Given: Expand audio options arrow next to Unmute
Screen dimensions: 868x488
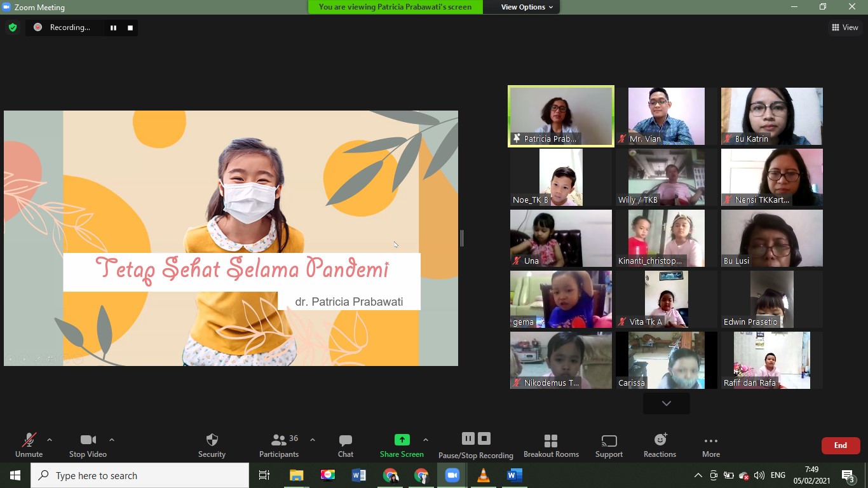Looking at the screenshot, I should pos(50,440).
